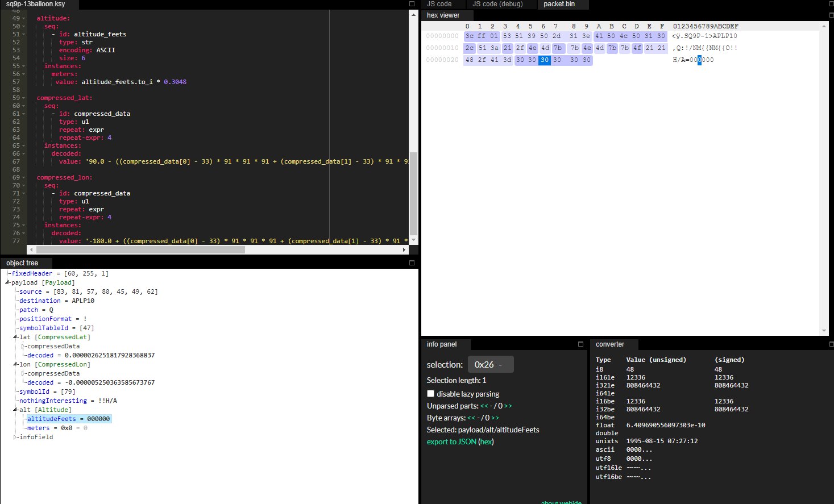This screenshot has width=834, height=504.
Task: Click the selection 0x26 input field
Action: click(x=490, y=365)
